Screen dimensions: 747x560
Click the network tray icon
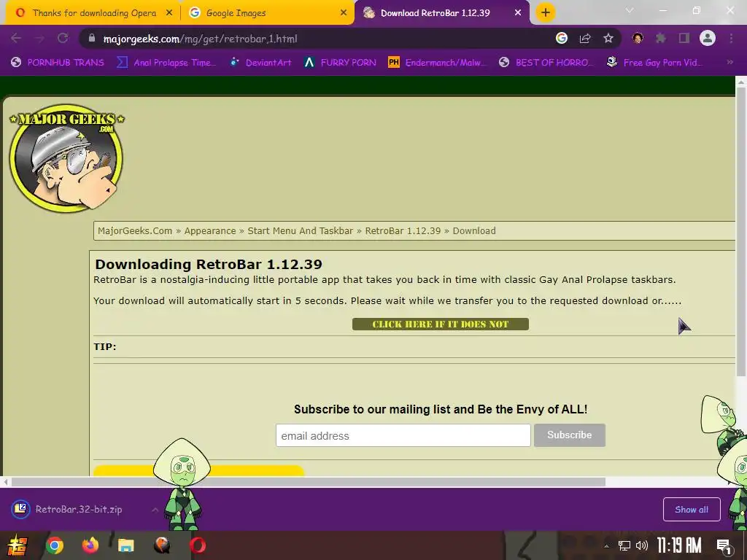624,545
